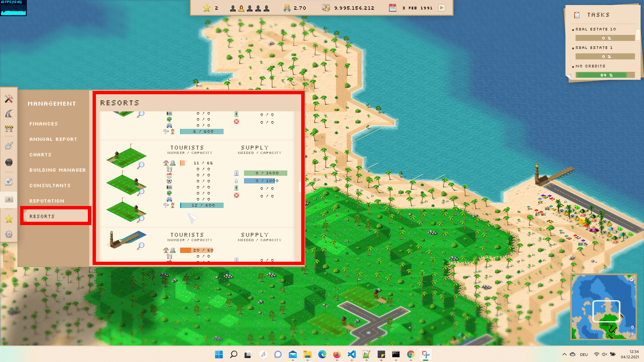This screenshot has height=362, width=644.
Task: Open the Consultants section
Action: [50, 186]
